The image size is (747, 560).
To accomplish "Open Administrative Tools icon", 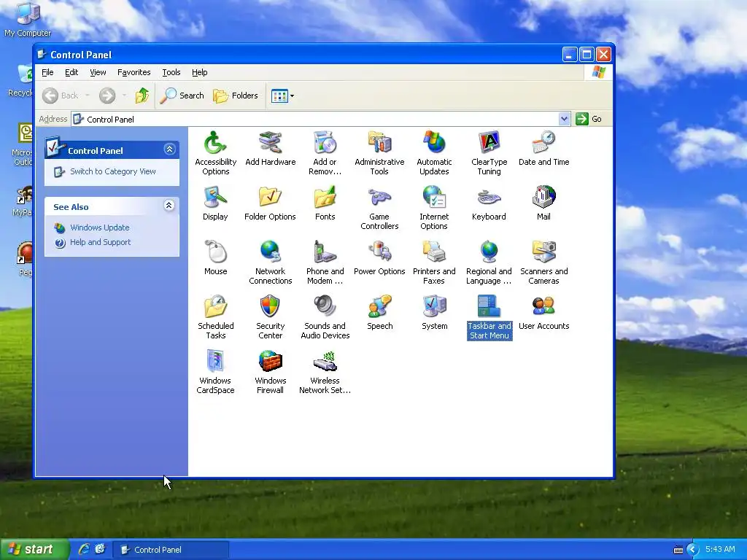I will click(x=379, y=153).
